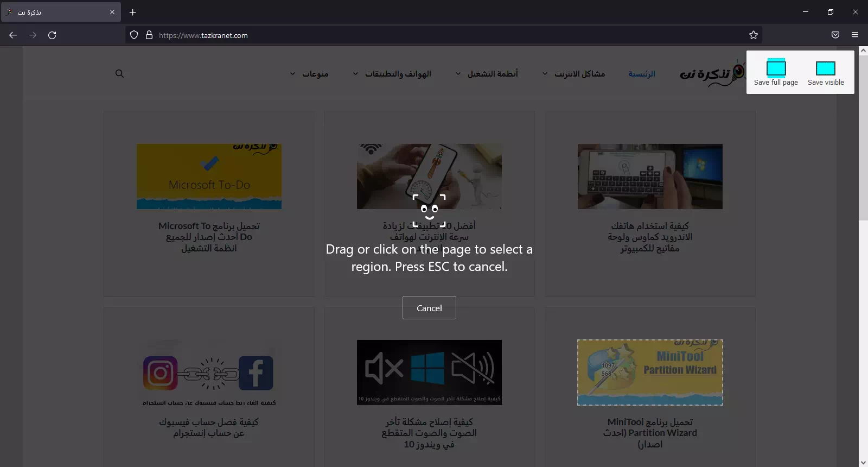This screenshot has height=467, width=868.
Task: Open the website search magnifier icon
Action: (x=120, y=74)
